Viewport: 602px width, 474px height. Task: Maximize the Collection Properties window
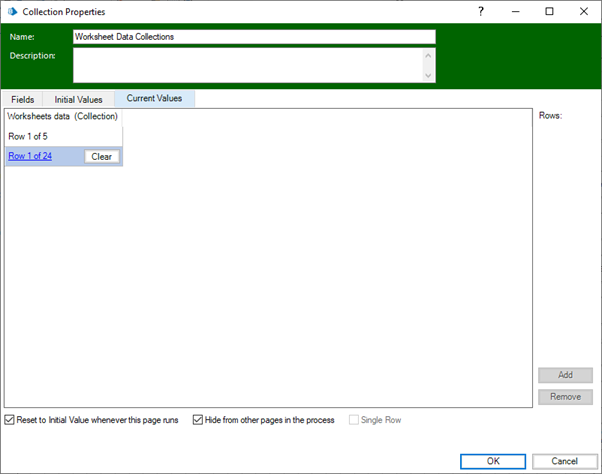[549, 12]
